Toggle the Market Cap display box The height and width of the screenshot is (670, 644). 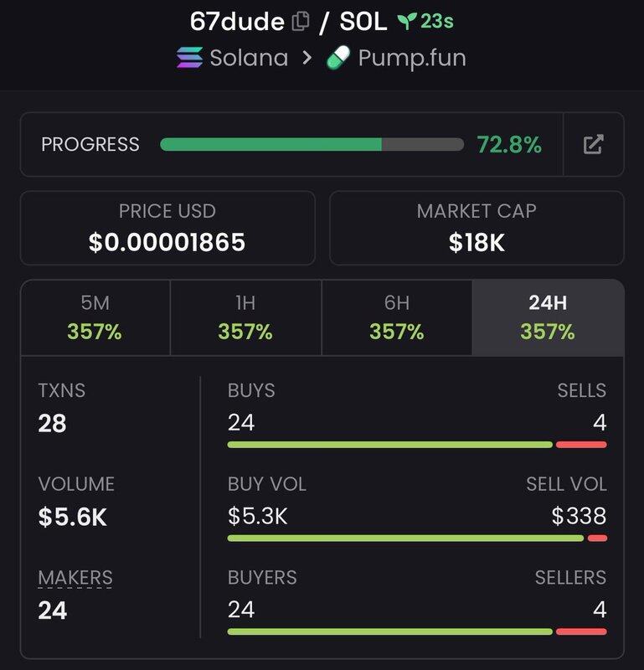(477, 228)
